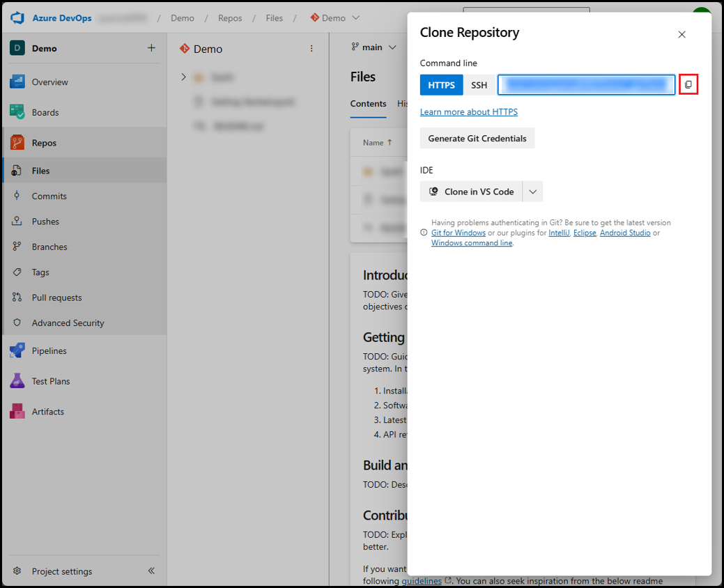Click Demo in the breadcrumb path
724x588 pixels.
(183, 18)
